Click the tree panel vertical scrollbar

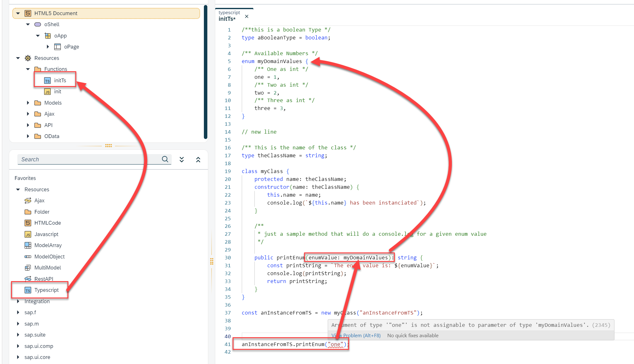coord(206,72)
